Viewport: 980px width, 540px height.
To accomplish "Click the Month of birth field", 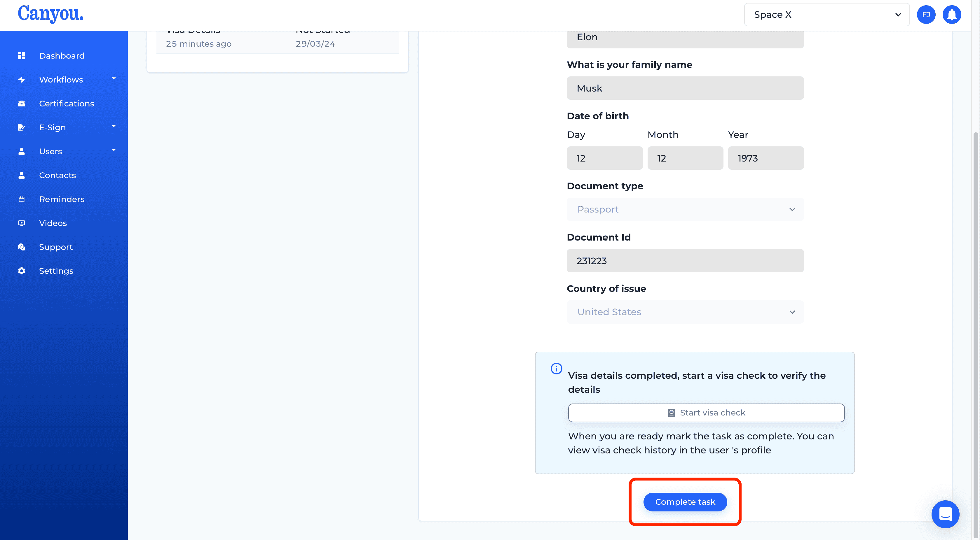I will pyautogui.click(x=685, y=158).
